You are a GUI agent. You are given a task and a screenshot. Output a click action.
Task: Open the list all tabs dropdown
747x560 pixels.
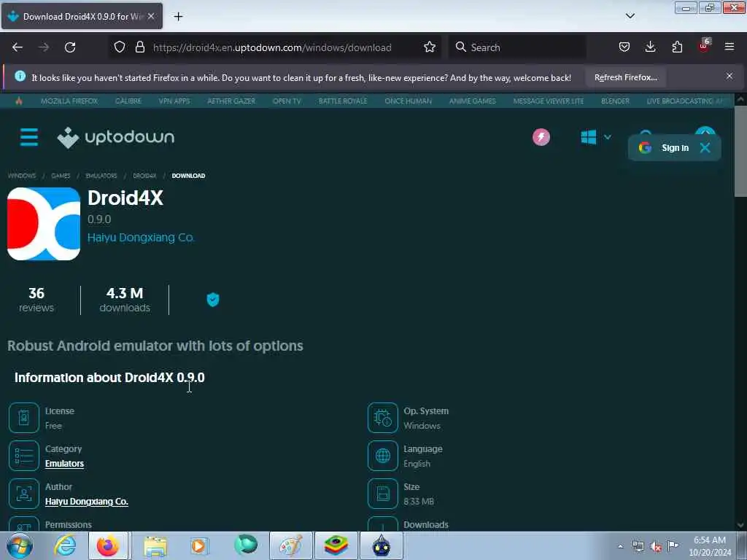click(x=630, y=16)
